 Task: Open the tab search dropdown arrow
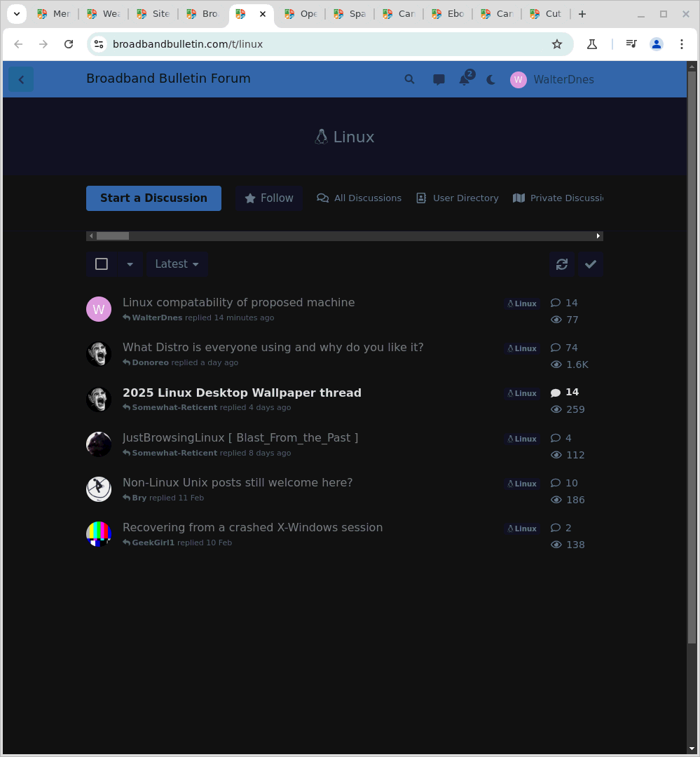tap(16, 14)
